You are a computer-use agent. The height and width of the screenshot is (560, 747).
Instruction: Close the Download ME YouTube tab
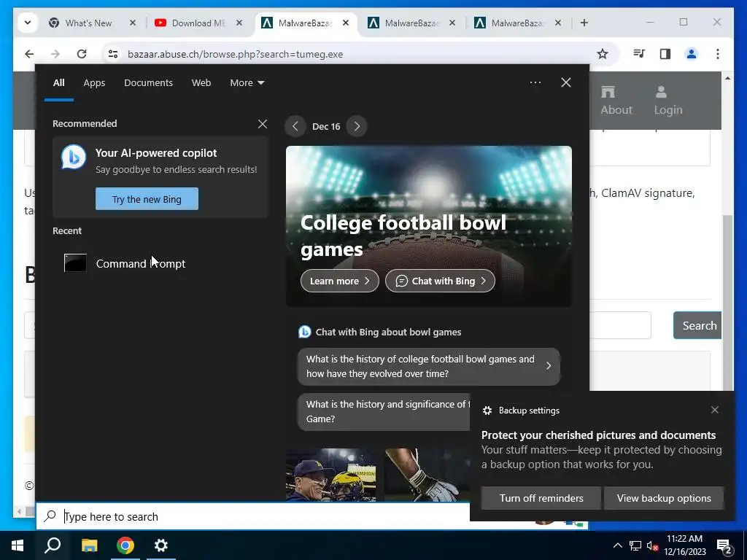pos(239,23)
